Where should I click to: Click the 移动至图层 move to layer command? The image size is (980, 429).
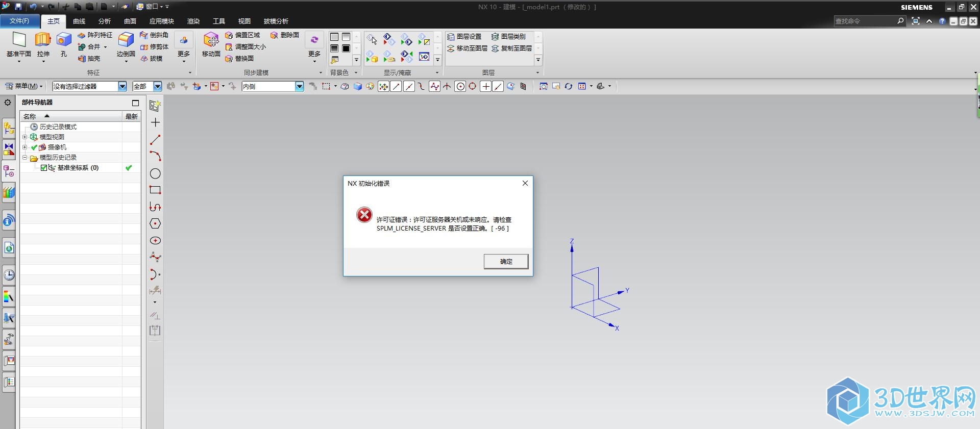tap(467, 48)
